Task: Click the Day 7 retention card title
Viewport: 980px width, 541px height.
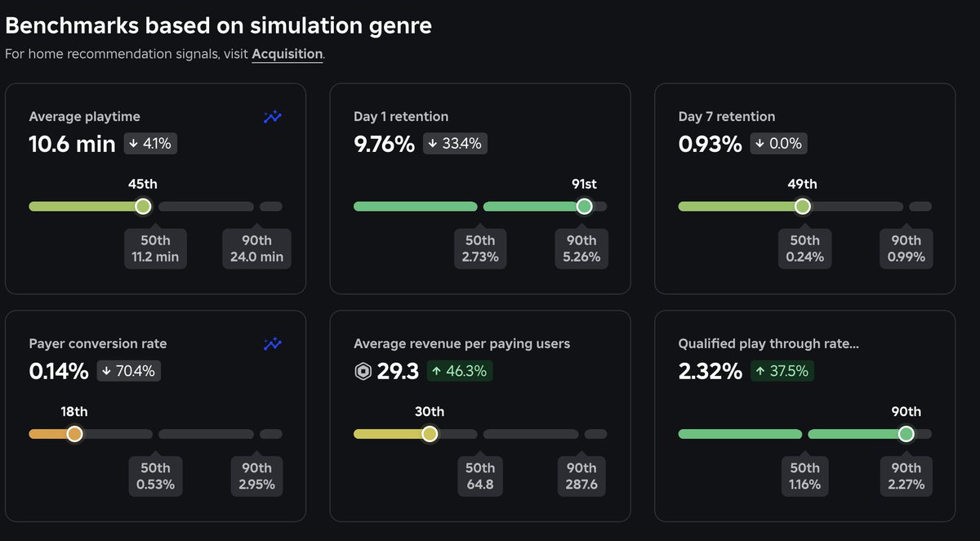Action: (x=727, y=117)
